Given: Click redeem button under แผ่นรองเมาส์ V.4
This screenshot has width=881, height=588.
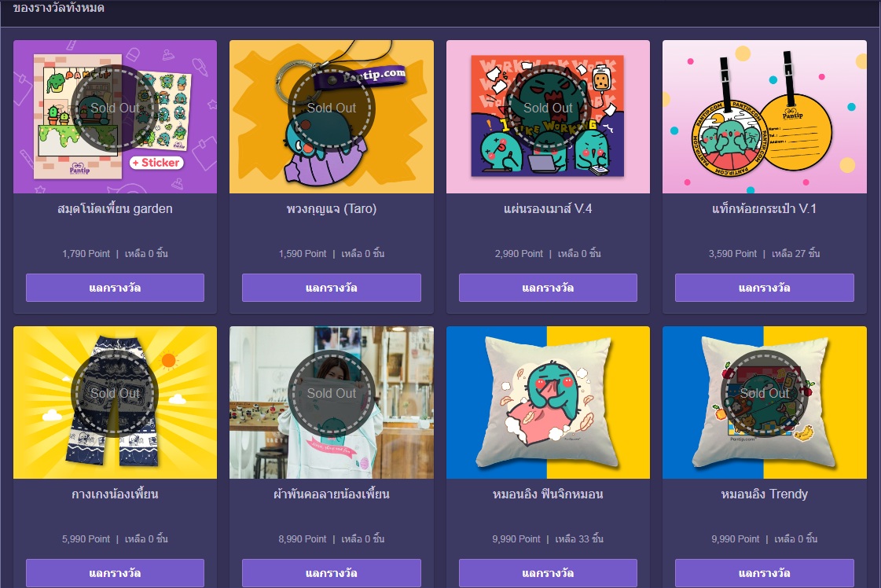Looking at the screenshot, I should 548,288.
